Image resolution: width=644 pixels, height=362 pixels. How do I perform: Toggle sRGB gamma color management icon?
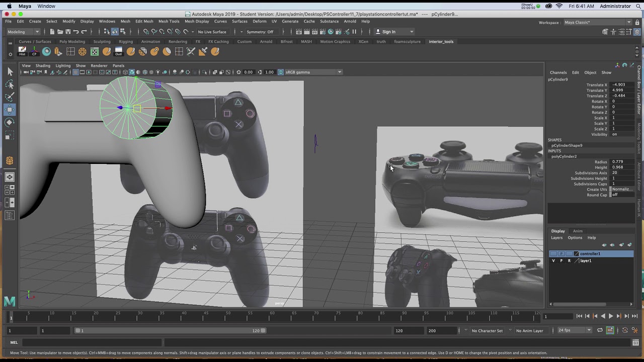(281, 72)
